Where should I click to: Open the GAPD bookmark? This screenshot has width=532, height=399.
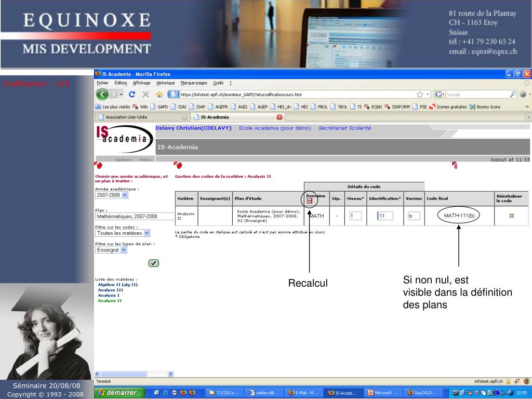tap(159, 107)
